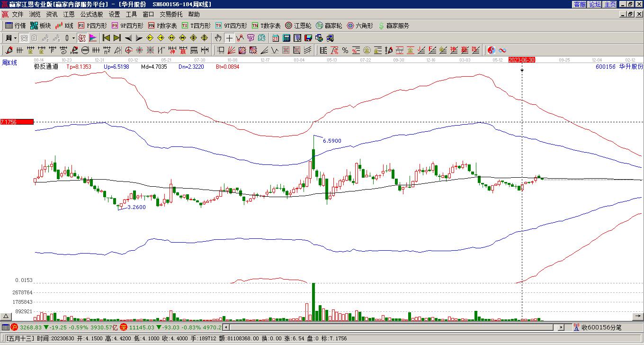The image size is (644, 345).
Task: Open the P数字表 tool
Action: (x=162, y=26)
